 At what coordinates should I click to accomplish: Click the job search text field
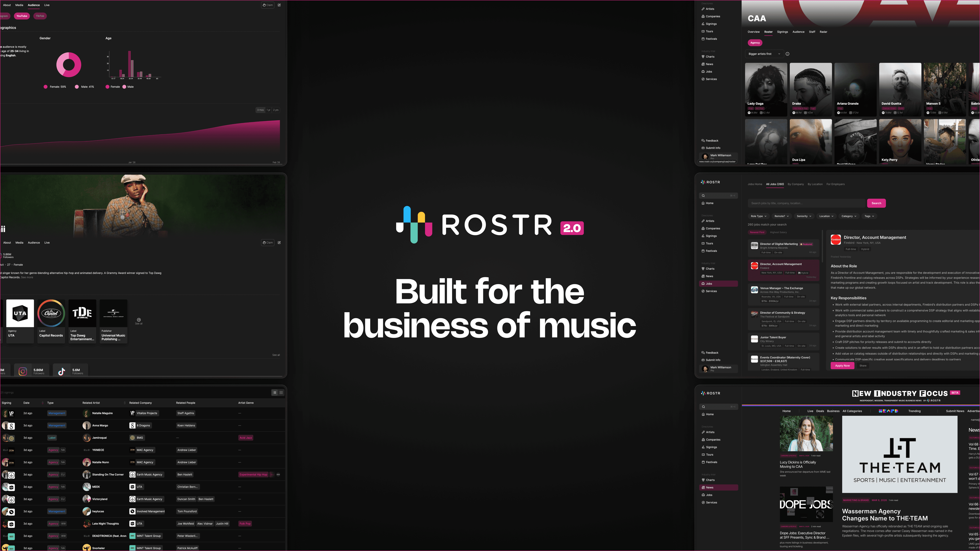(x=806, y=203)
